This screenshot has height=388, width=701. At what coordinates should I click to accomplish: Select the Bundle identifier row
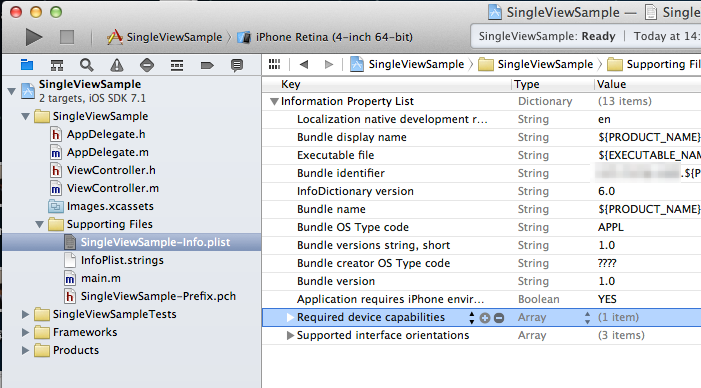[x=481, y=173]
